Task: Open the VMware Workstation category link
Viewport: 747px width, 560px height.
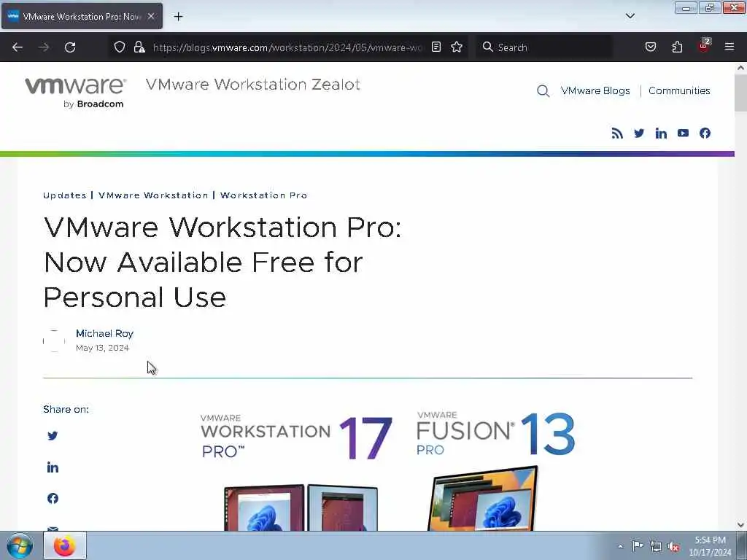Action: pos(153,195)
